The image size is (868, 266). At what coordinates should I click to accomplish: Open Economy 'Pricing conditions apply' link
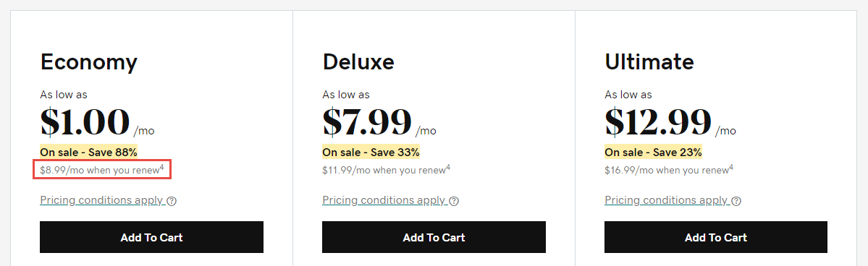pos(102,200)
